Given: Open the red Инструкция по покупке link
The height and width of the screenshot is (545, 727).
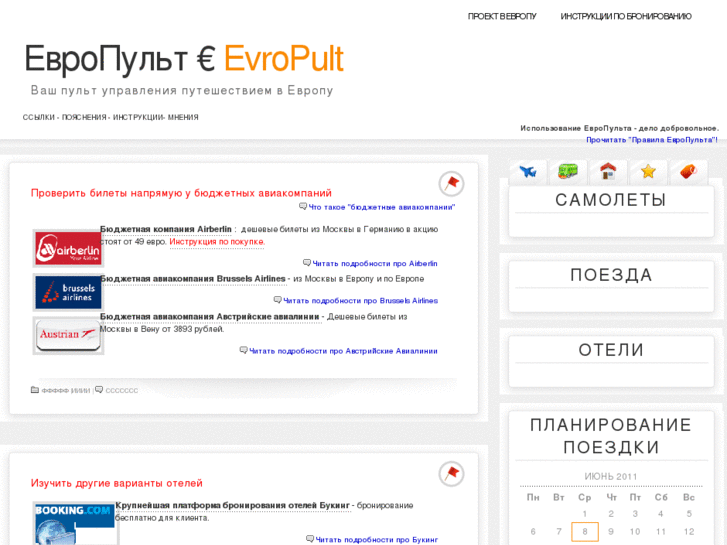Looking at the screenshot, I should pyautogui.click(x=217, y=242).
